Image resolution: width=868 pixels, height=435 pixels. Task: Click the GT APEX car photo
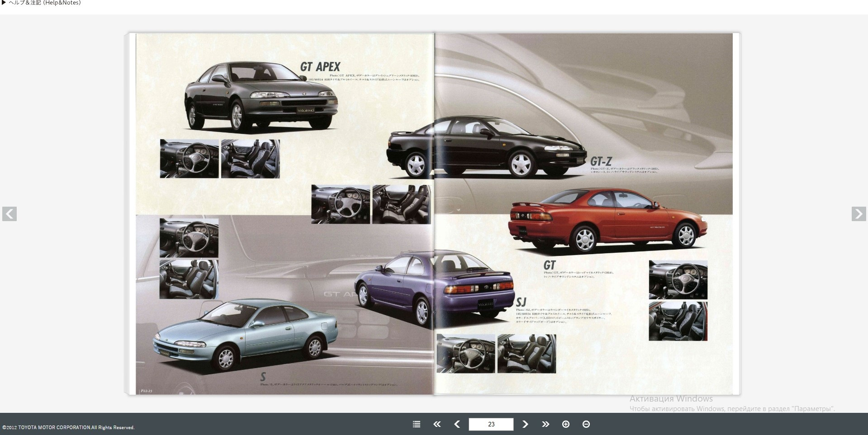[x=261, y=97]
